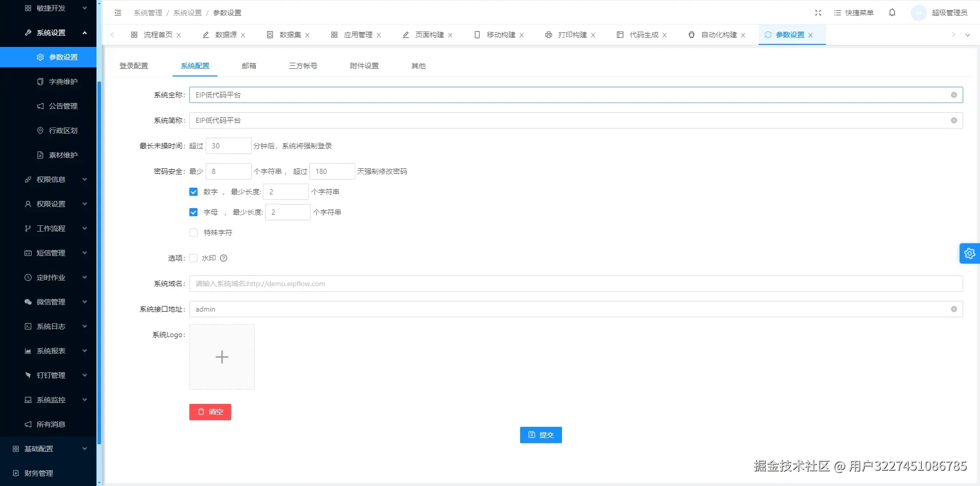The width and height of the screenshot is (980, 486).
Task: Expand the 权限信息 sidebar menu
Action: 48,180
